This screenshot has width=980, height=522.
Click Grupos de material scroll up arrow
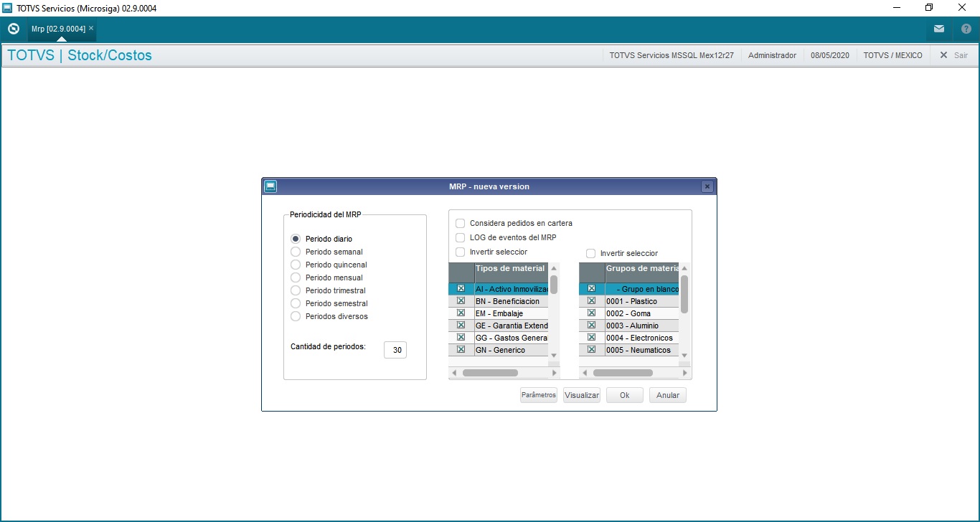[x=684, y=267]
